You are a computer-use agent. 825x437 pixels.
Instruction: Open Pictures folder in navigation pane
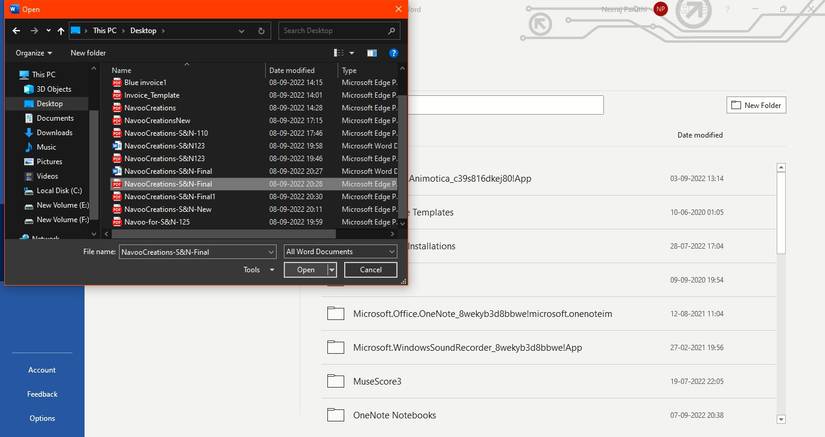click(x=43, y=162)
